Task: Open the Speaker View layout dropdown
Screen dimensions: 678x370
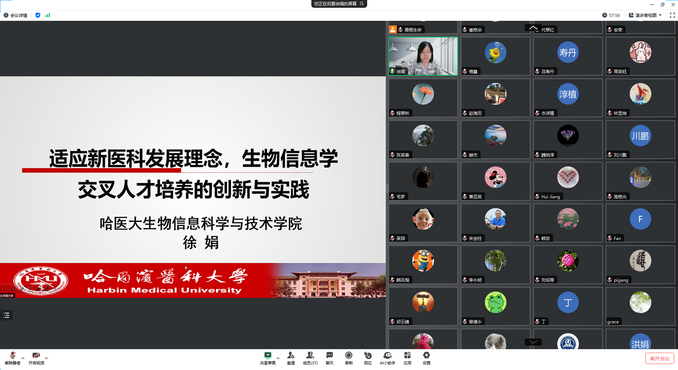Action: click(x=645, y=15)
